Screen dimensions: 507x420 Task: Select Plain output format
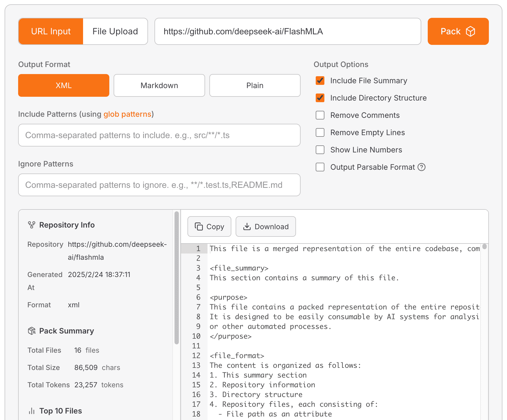255,85
